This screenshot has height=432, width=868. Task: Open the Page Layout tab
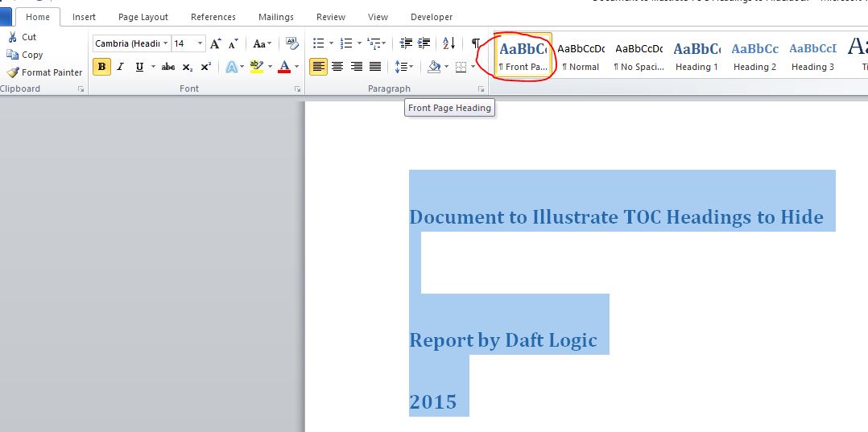pos(143,17)
